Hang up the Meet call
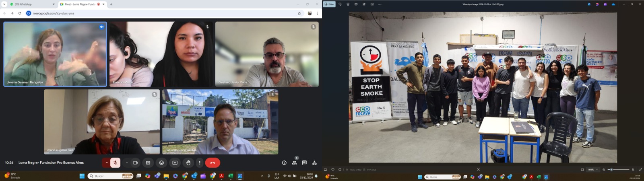The width and height of the screenshot is (644, 181). (213, 163)
